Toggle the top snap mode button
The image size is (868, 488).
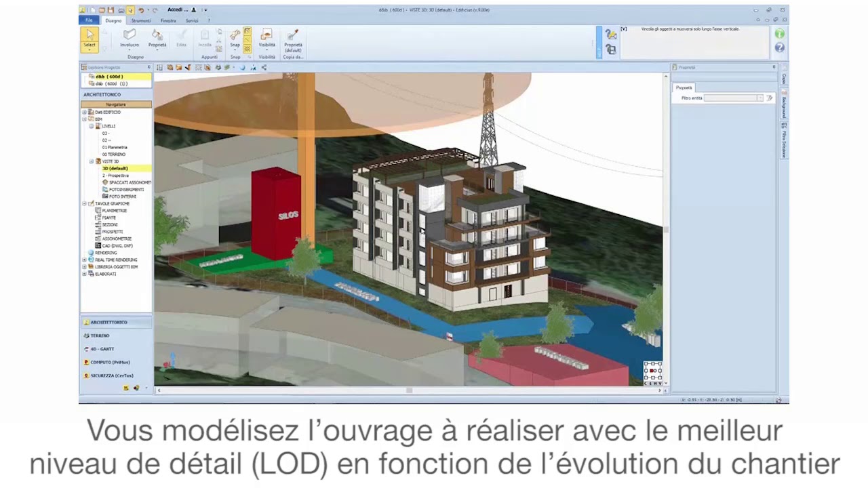click(x=248, y=31)
